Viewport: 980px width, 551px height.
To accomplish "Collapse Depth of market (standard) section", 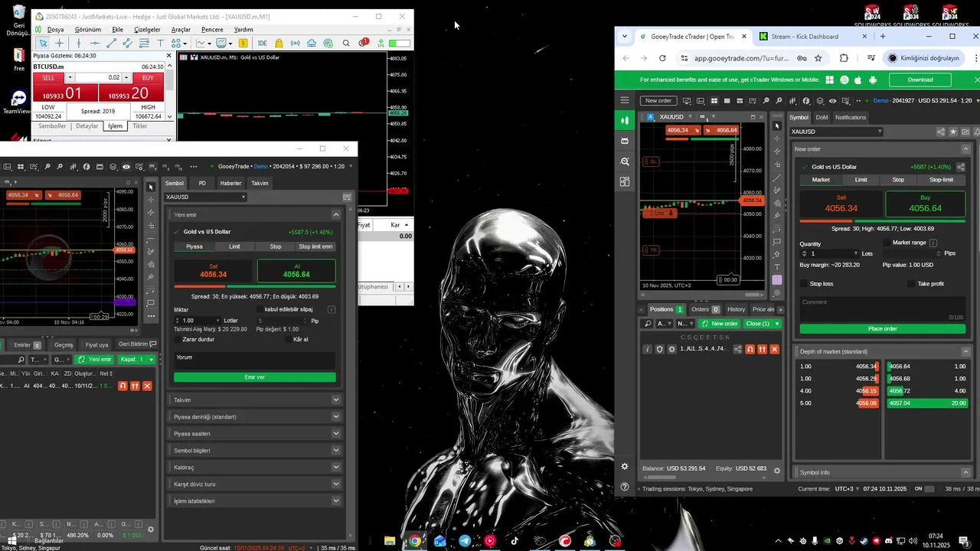I will pyautogui.click(x=965, y=351).
